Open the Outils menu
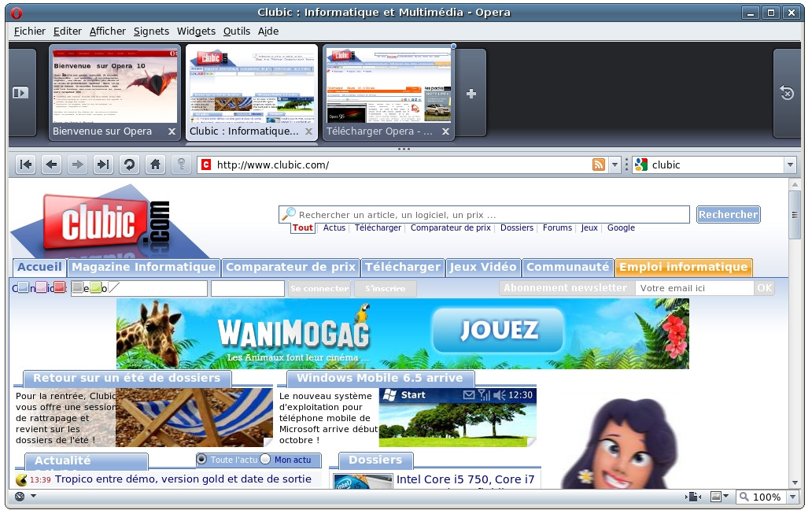Image resolution: width=812 pixels, height=514 pixels. pyautogui.click(x=236, y=31)
